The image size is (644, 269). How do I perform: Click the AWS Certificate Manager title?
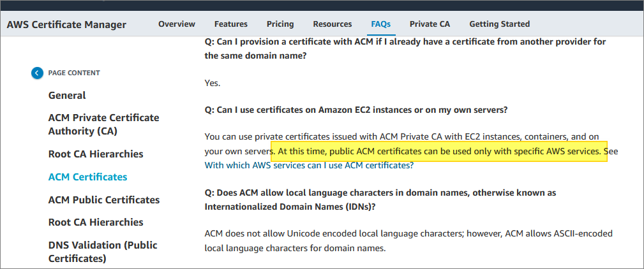pyautogui.click(x=66, y=25)
